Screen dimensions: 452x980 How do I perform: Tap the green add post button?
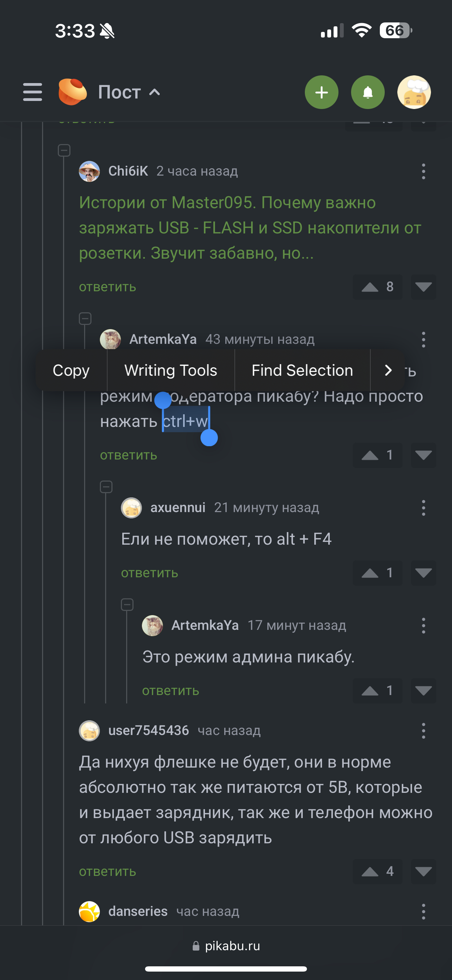click(x=321, y=92)
